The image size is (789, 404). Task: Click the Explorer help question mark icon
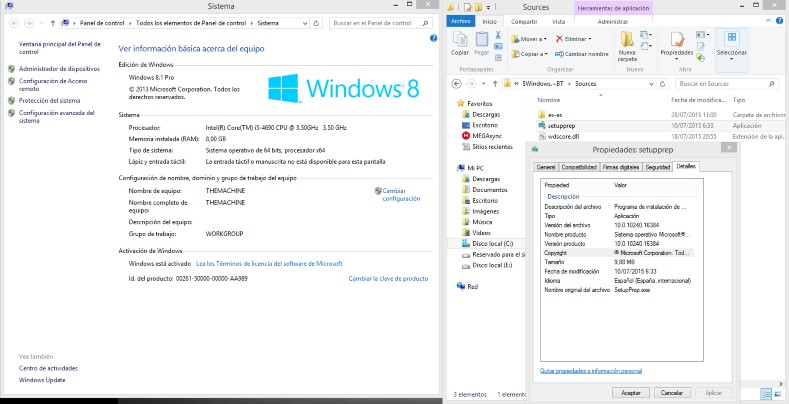point(781,21)
